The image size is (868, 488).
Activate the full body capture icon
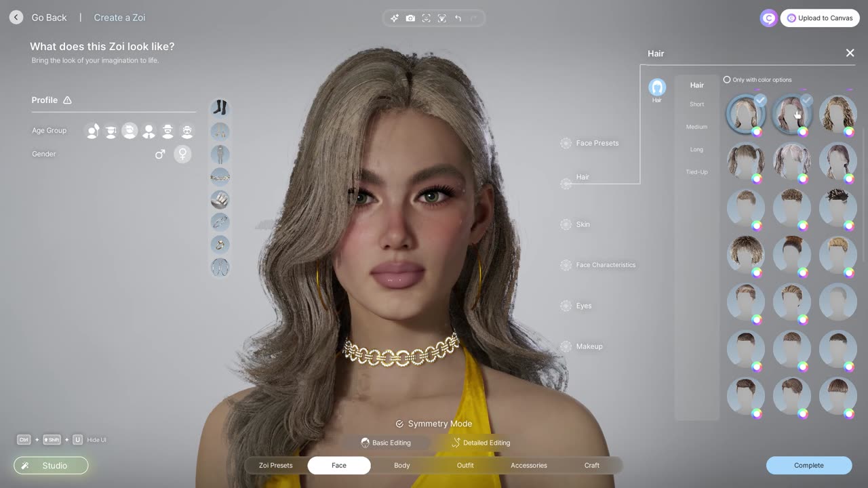442,18
